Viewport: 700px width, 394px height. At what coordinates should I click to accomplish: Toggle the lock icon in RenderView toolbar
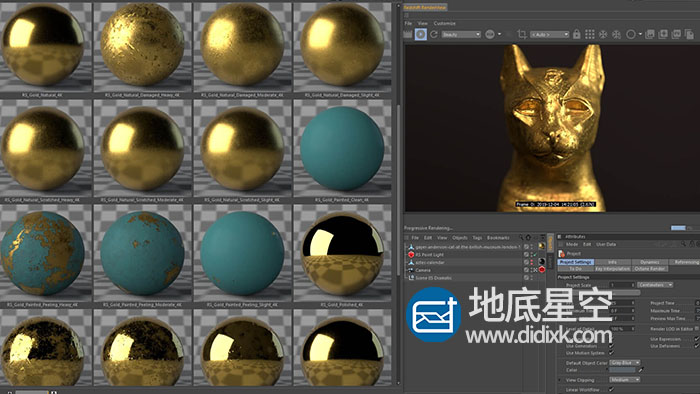[x=576, y=34]
